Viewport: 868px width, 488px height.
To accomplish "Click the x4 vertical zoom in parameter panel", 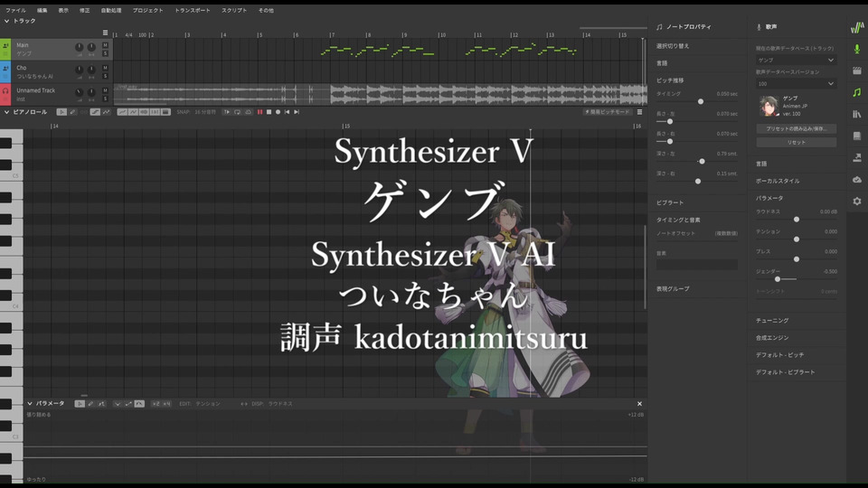I will pos(166,404).
